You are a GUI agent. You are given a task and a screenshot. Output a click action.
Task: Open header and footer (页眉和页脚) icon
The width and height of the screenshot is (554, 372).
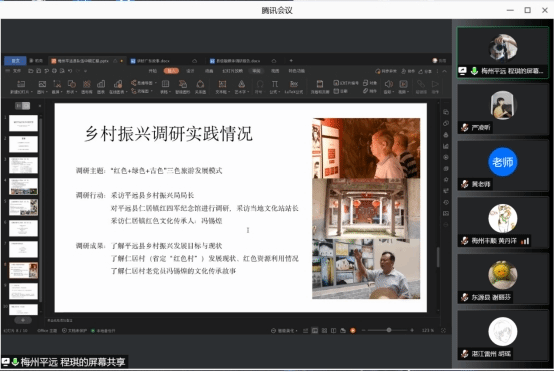(x=319, y=84)
